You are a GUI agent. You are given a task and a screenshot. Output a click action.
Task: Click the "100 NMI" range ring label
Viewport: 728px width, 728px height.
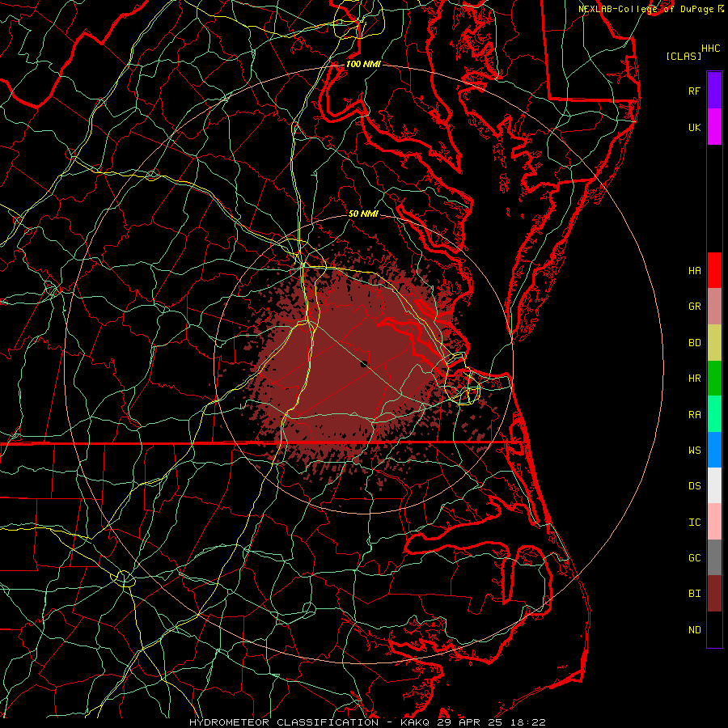[363, 64]
